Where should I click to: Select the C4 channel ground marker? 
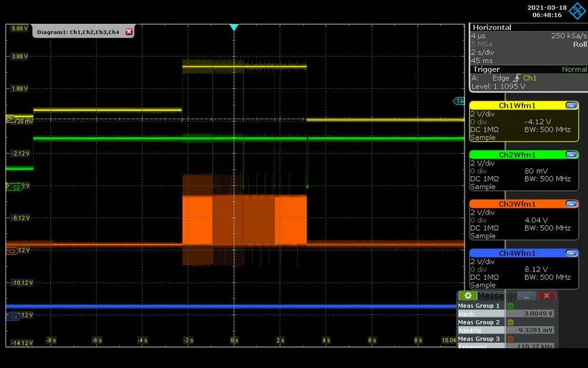[x=13, y=317]
